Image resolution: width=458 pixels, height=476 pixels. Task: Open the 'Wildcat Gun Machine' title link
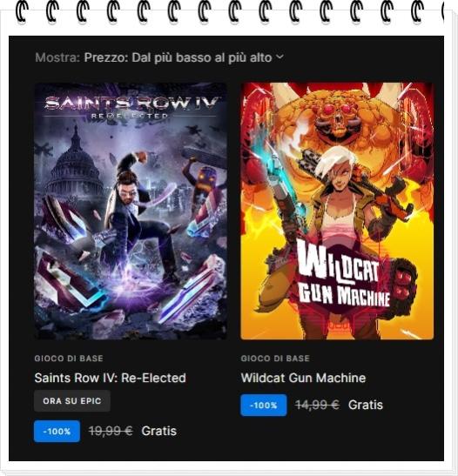pos(303,378)
